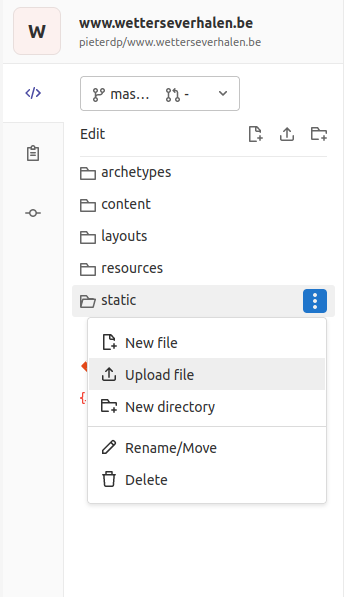Open the Edit code view icon in sidebar
The width and height of the screenshot is (363, 597).
33,93
